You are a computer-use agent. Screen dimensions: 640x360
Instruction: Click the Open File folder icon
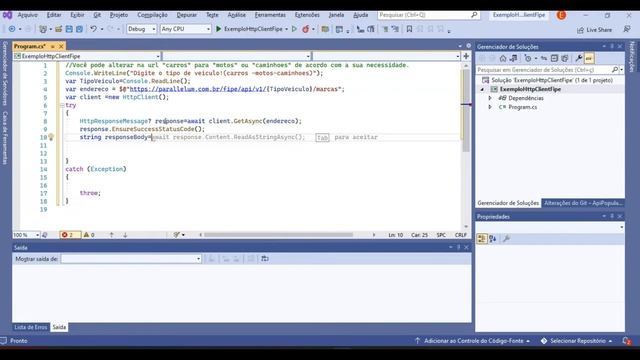coord(58,29)
